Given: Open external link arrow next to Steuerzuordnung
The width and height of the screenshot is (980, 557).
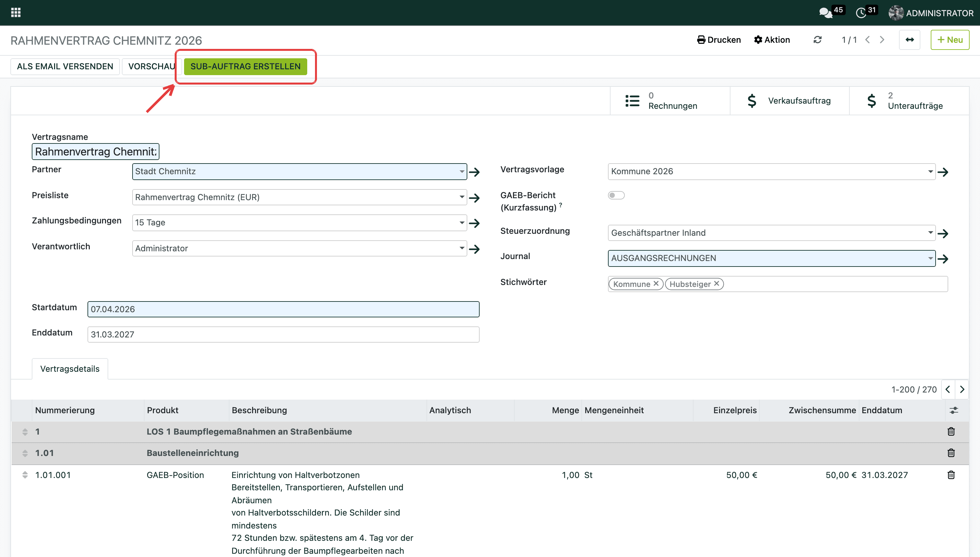Looking at the screenshot, I should click(x=943, y=233).
